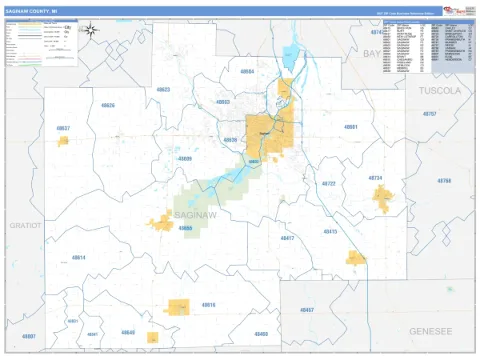Click the GENESEE county name

(x=431, y=331)
